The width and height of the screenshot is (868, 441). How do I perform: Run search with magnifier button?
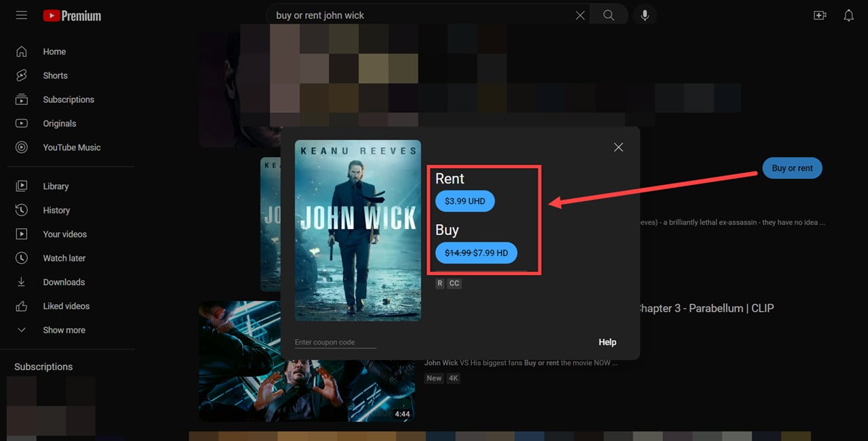coord(608,15)
